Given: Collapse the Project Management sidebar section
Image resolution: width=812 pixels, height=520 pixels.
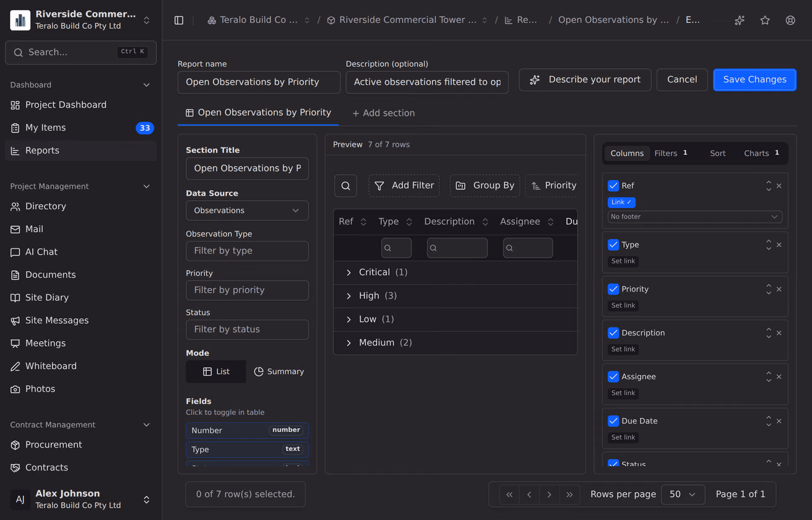Looking at the screenshot, I should click(147, 186).
